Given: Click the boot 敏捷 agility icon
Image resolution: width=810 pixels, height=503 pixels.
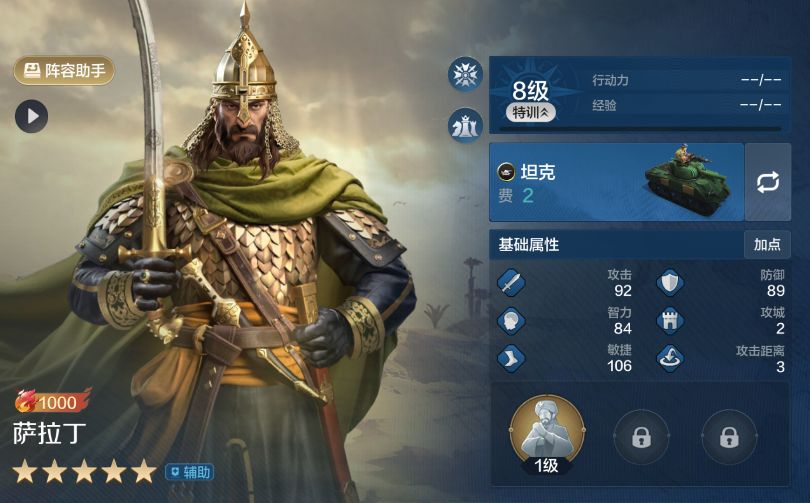Looking at the screenshot, I should [511, 358].
